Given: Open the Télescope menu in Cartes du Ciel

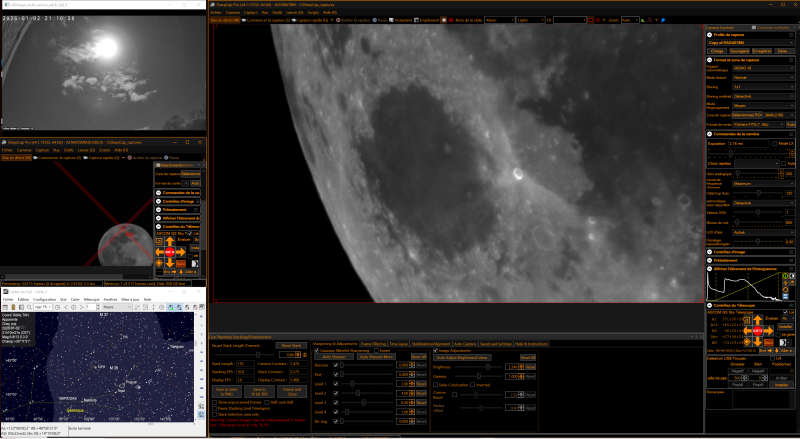Looking at the screenshot, I should [x=91, y=300].
